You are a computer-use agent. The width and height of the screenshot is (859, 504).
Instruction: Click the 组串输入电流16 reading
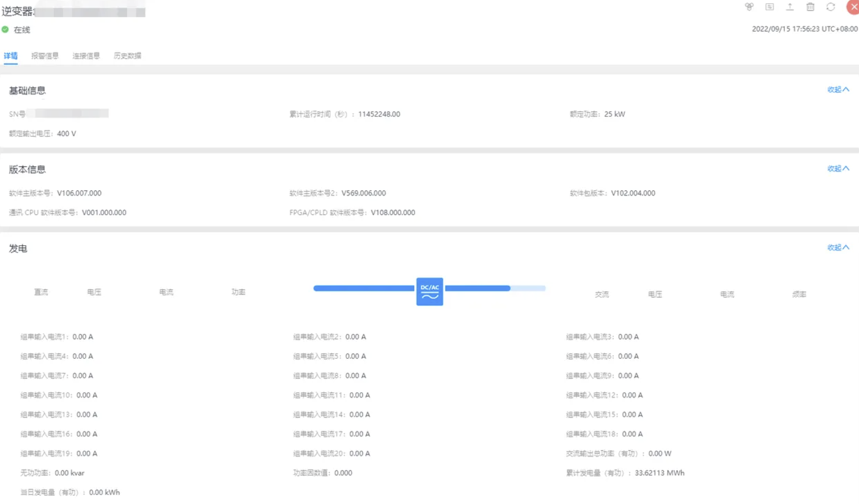[x=59, y=434]
